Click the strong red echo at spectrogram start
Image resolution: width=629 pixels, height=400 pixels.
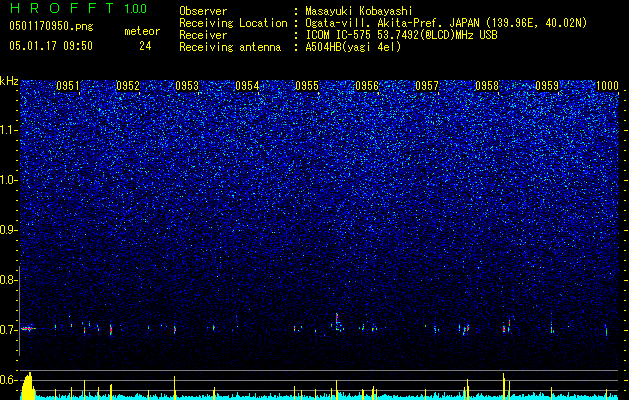pyautogui.click(x=27, y=329)
